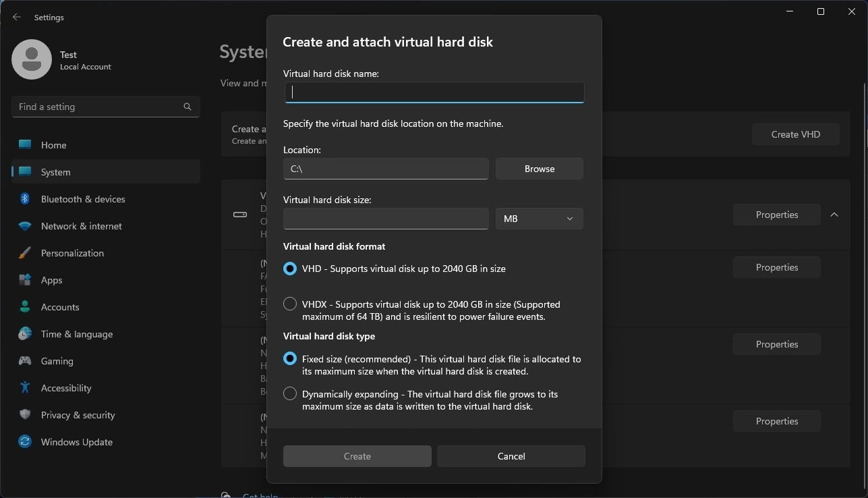Open Privacy & security settings

pos(78,414)
